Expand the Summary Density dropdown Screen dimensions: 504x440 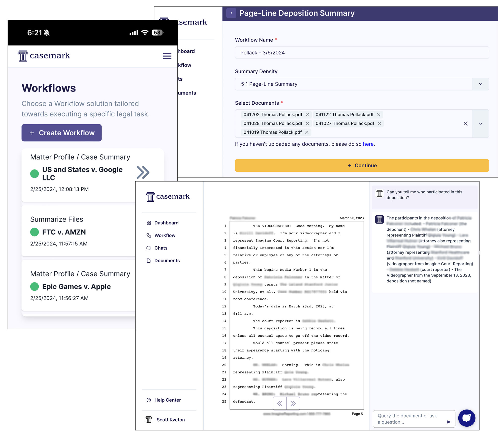pyautogui.click(x=480, y=84)
